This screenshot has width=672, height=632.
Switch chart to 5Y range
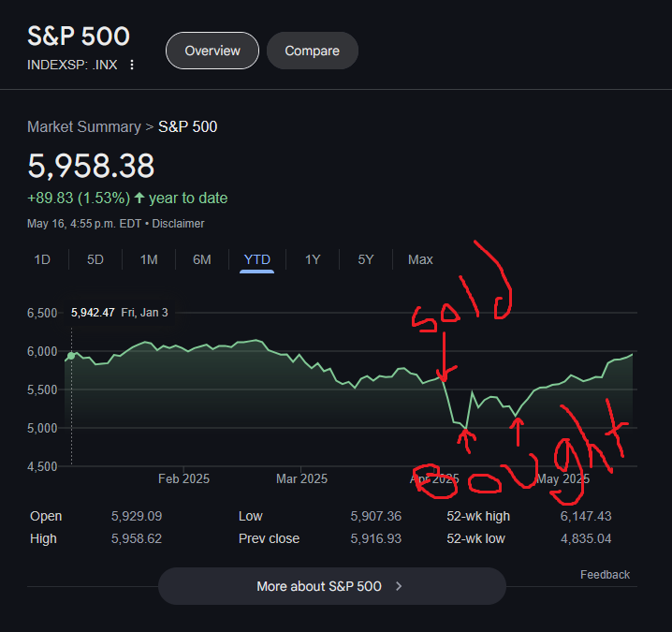coord(366,259)
